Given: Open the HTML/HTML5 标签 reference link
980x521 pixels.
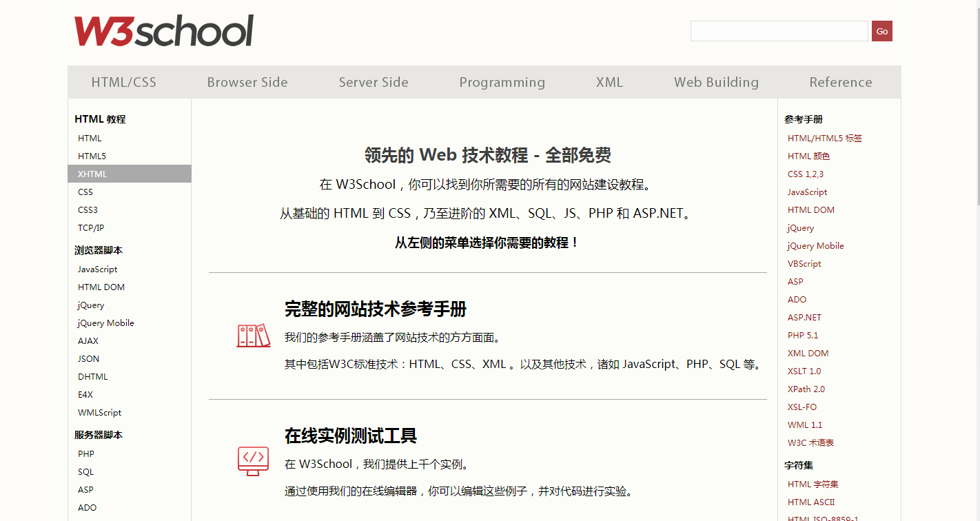Looking at the screenshot, I should [825, 139].
